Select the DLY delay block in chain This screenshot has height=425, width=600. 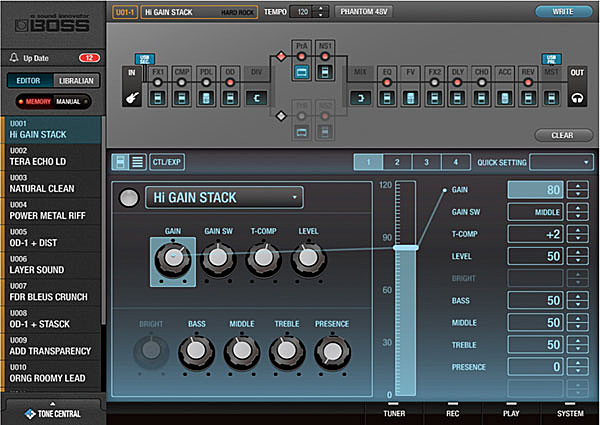click(456, 98)
